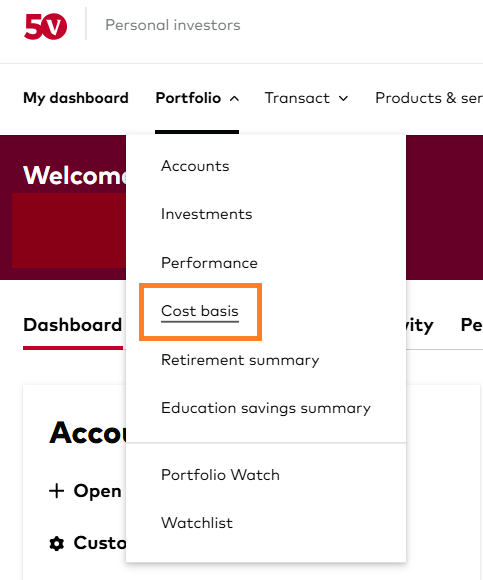The image size is (483, 580).
Task: Go to My dashboard
Action: click(x=76, y=98)
